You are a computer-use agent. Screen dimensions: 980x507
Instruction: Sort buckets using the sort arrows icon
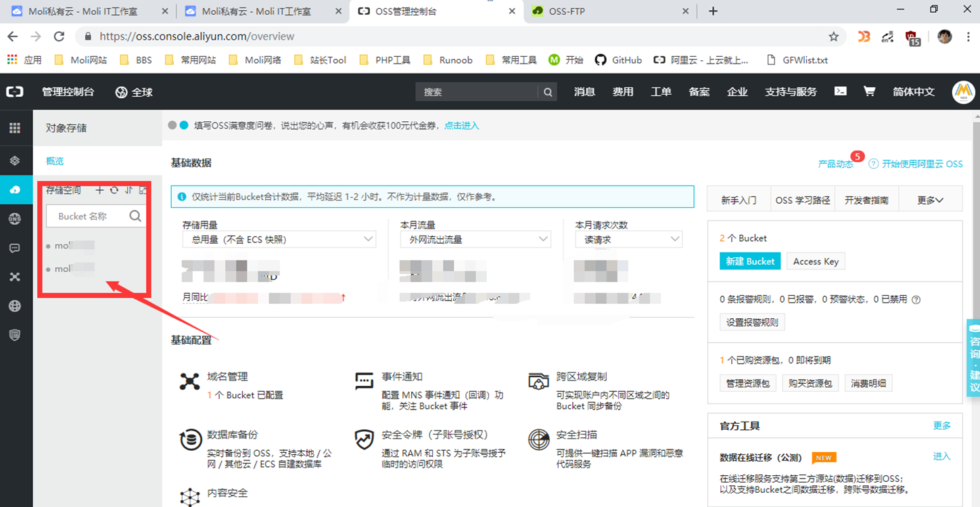point(129,190)
